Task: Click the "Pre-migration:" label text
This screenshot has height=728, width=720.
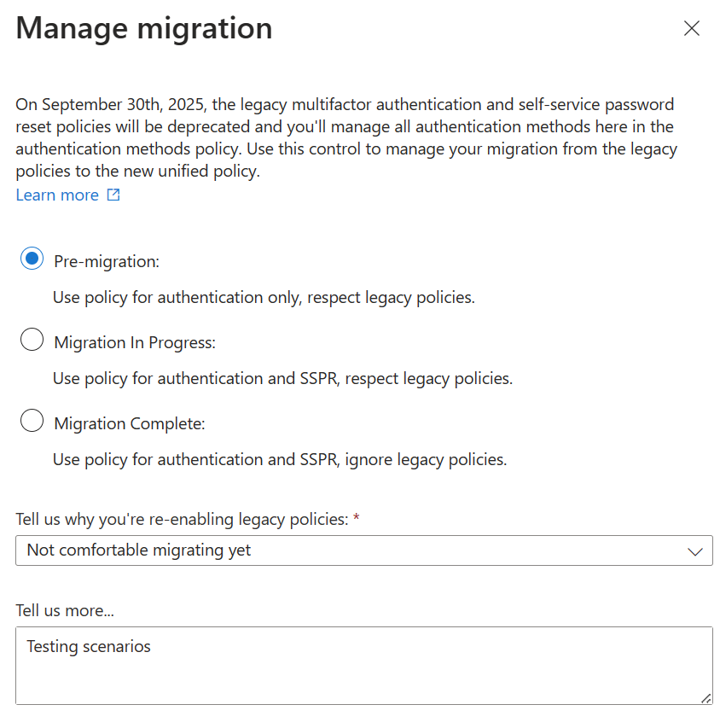Action: (x=107, y=262)
